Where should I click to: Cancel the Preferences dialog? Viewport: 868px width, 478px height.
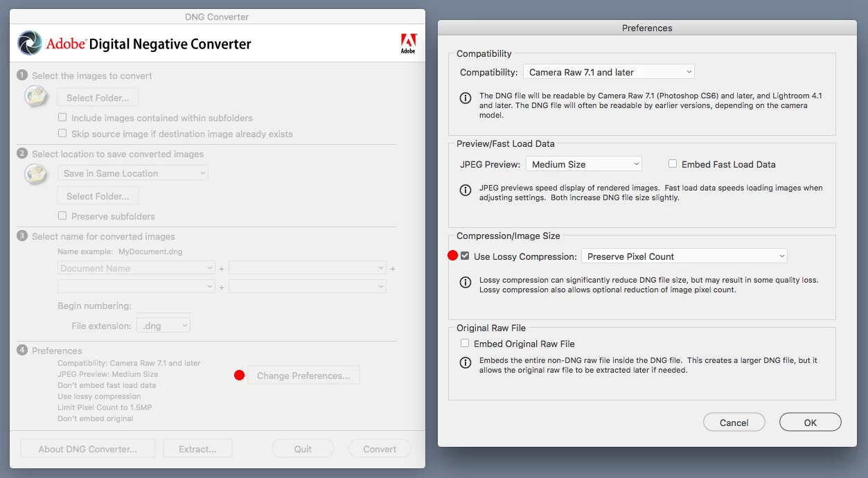734,423
